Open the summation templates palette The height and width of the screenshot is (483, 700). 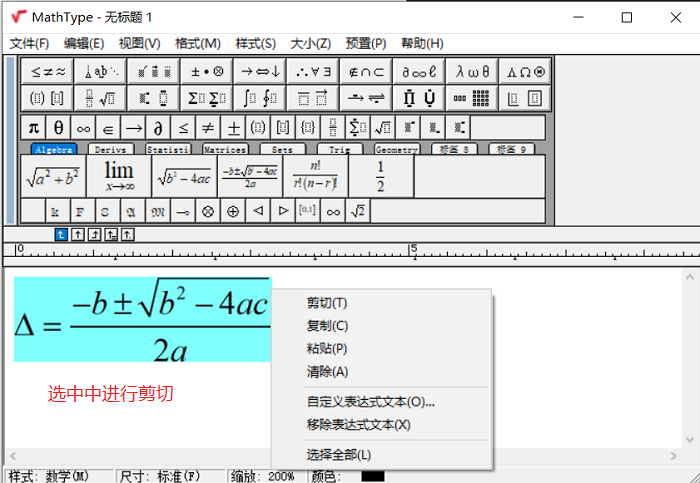[x=207, y=98]
